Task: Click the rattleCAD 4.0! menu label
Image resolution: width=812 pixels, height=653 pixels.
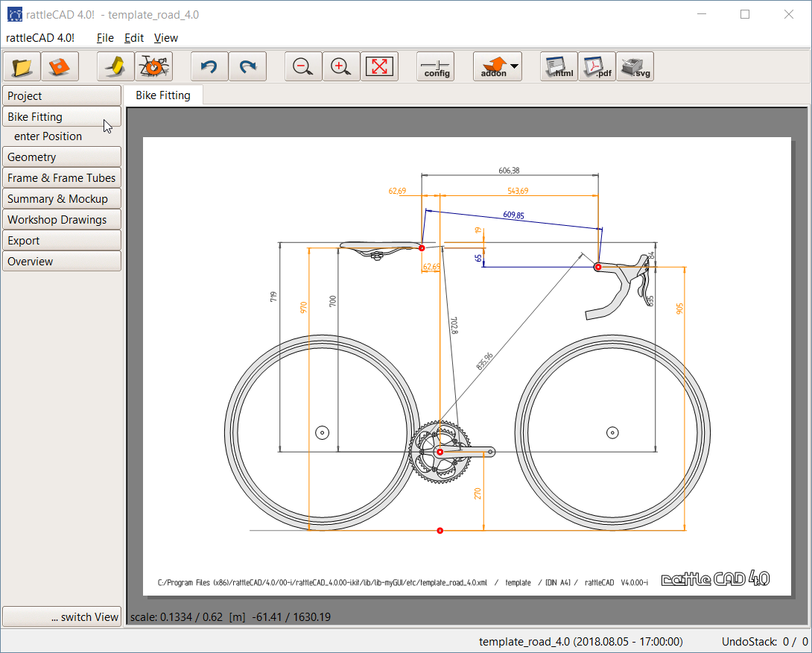Action: 40,38
